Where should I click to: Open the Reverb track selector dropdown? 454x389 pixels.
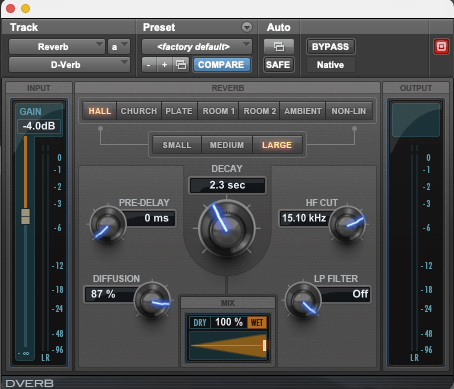(56, 47)
